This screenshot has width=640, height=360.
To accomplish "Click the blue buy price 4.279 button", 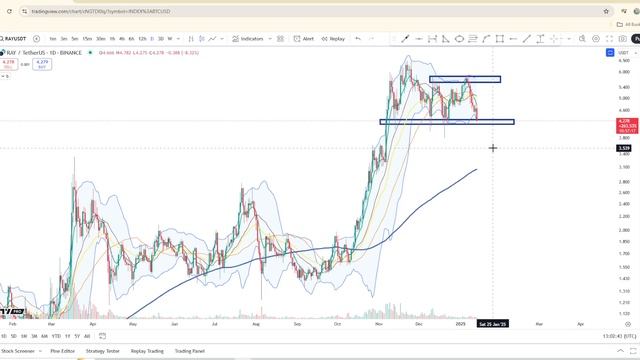I will [42, 64].
